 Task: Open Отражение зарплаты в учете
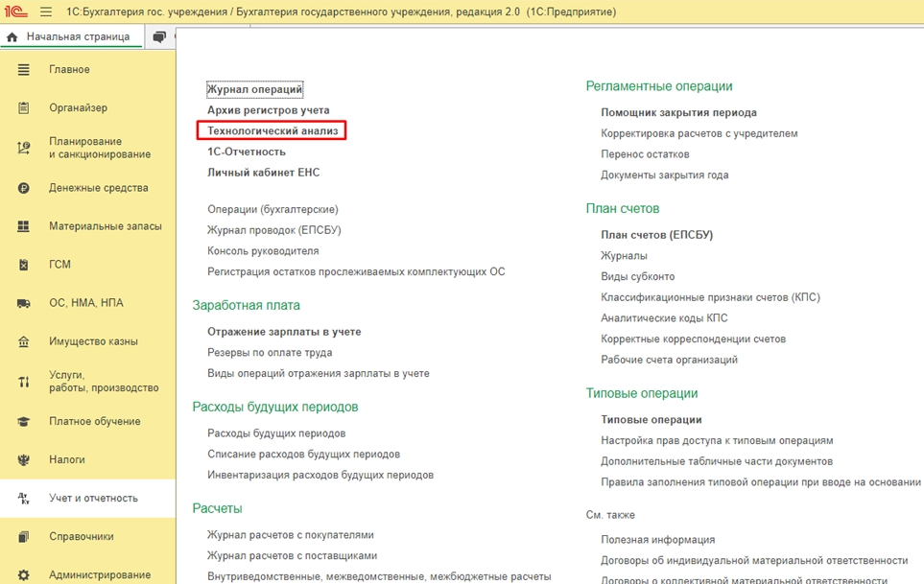point(284,332)
